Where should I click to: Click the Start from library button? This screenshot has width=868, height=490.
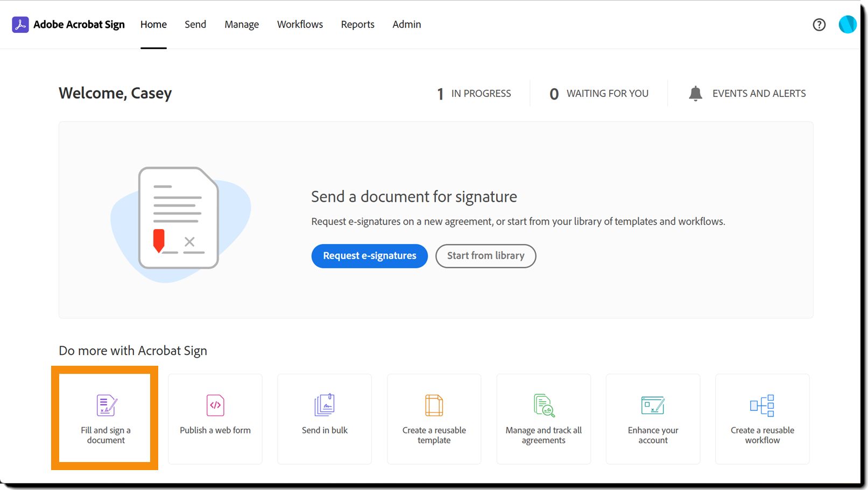[486, 256]
